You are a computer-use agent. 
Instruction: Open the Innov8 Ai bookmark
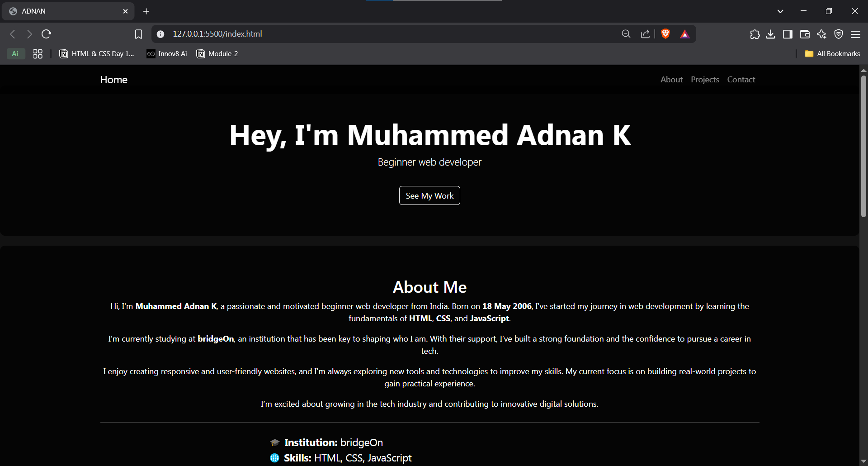pos(167,54)
